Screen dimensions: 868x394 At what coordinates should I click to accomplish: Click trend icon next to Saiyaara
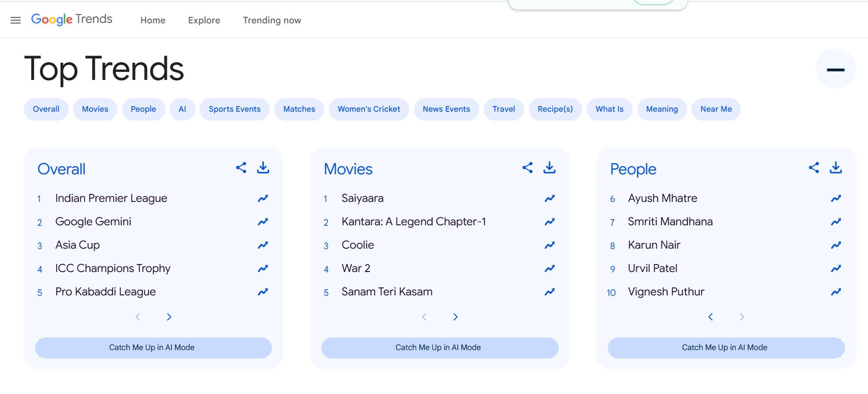[x=549, y=199]
